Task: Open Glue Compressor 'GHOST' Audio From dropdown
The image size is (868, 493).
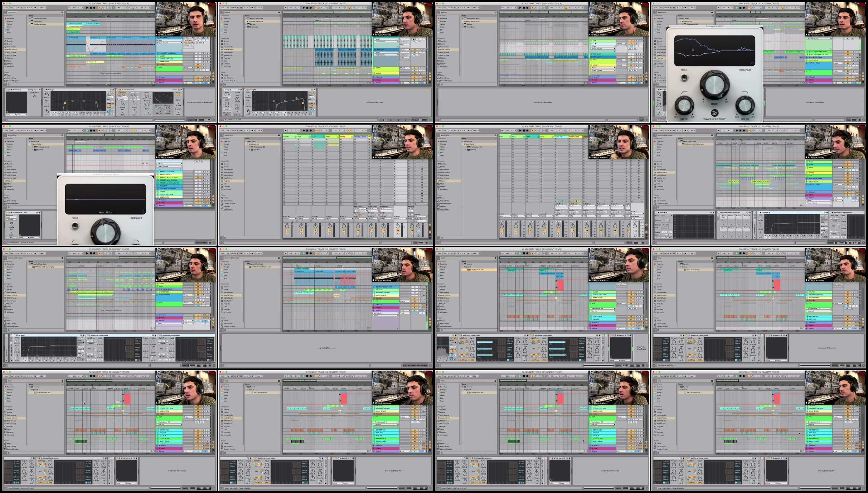Action: [122, 97]
